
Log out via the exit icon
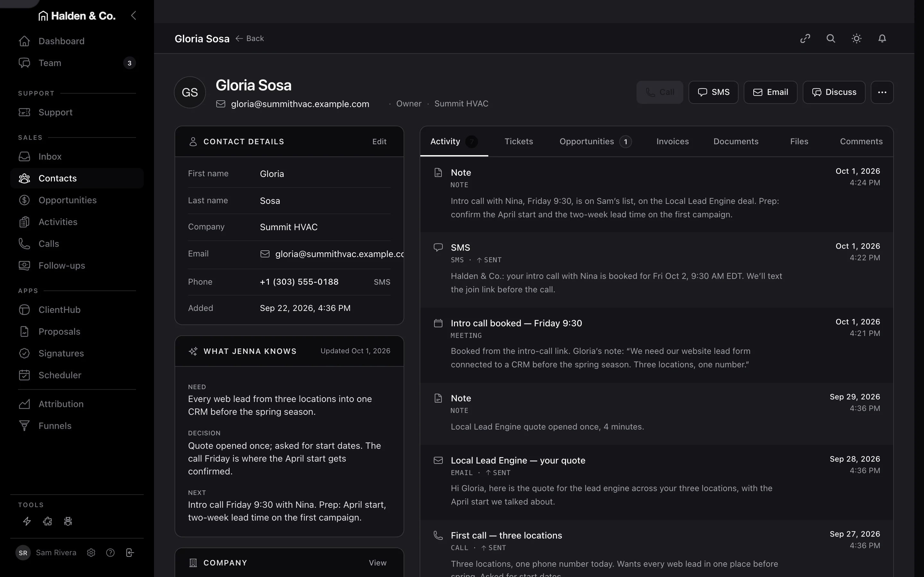click(x=130, y=553)
